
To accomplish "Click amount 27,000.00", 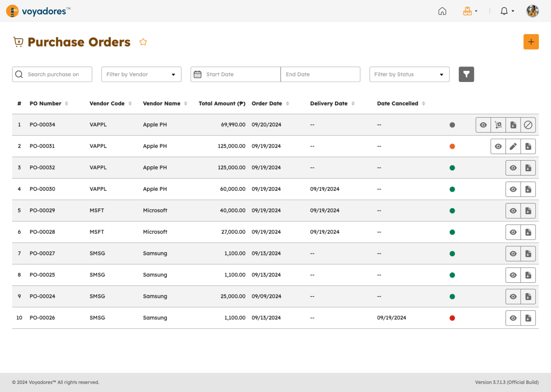I will [x=233, y=232].
